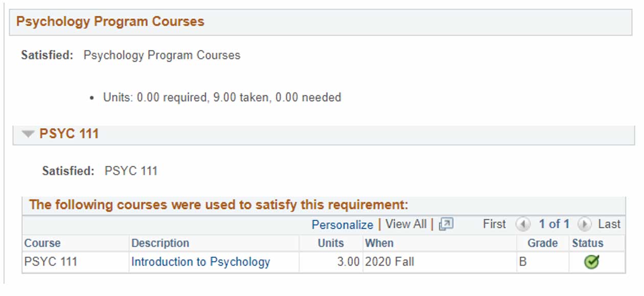644x296 pixels.
Task: Click the next row arrow icon
Action: [584, 225]
